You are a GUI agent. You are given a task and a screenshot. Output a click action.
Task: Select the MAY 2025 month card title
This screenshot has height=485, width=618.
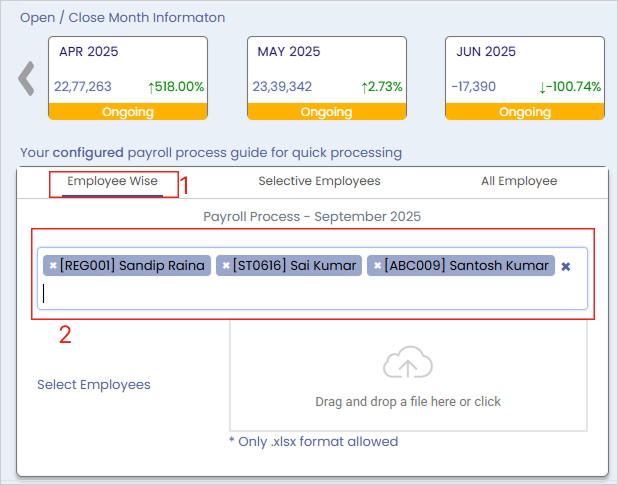(287, 52)
